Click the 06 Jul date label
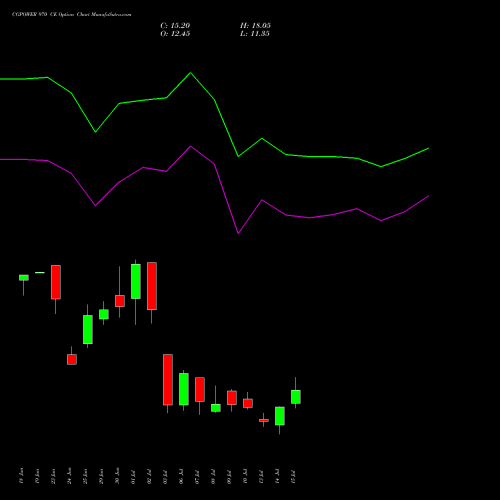This screenshot has width=500, height=500. 182,477
